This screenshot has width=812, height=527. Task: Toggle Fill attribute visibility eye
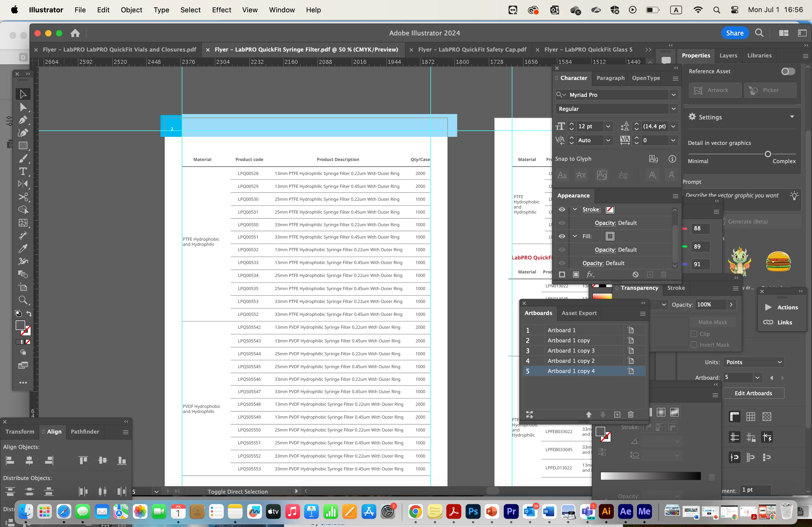[562, 236]
